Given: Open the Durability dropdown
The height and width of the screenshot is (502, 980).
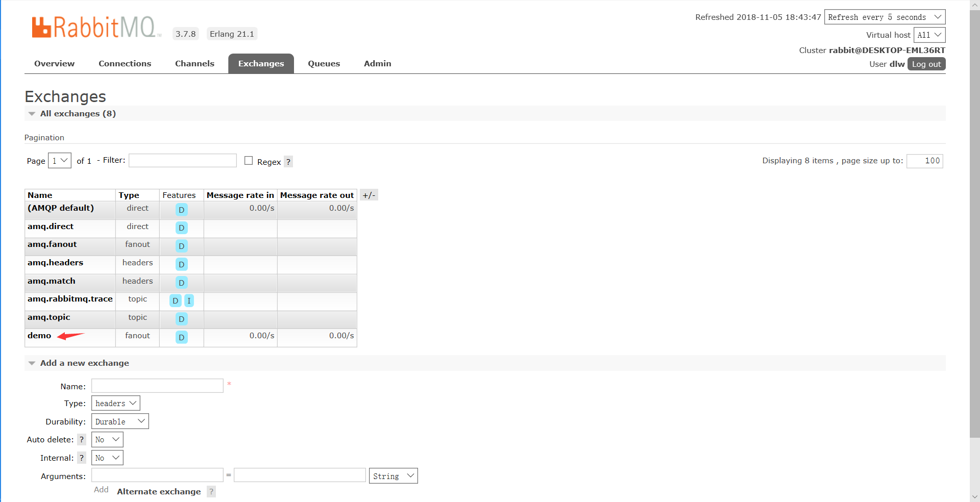Looking at the screenshot, I should (120, 421).
